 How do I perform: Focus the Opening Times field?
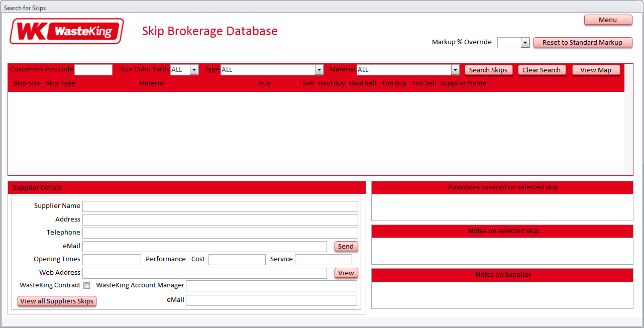click(112, 260)
